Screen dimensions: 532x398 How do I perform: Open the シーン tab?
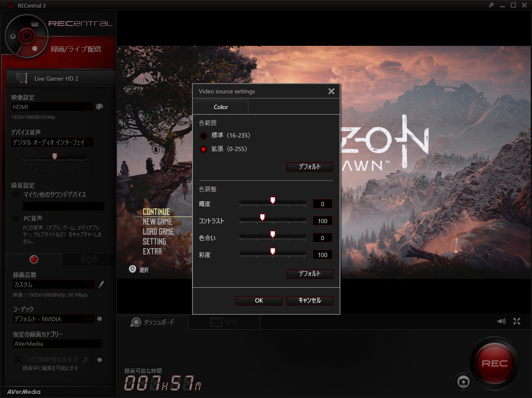point(224,322)
